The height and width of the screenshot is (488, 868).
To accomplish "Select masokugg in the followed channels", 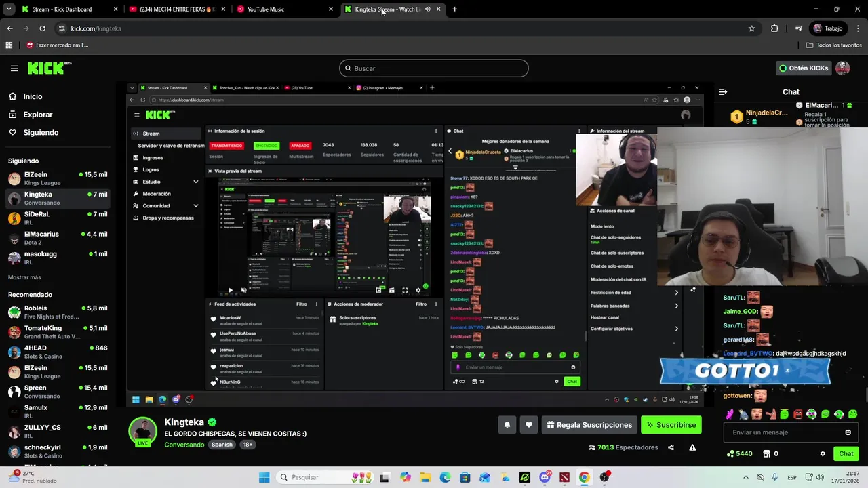I will point(57,258).
